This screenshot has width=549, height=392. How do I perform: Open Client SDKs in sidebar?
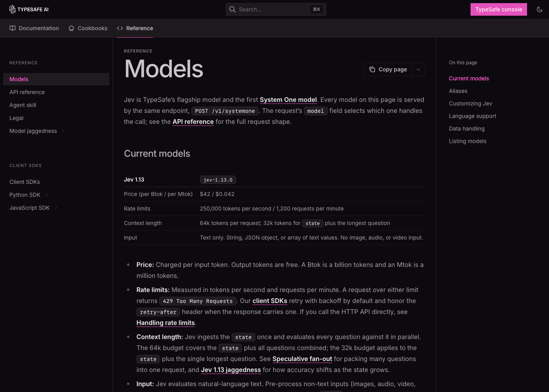25,182
